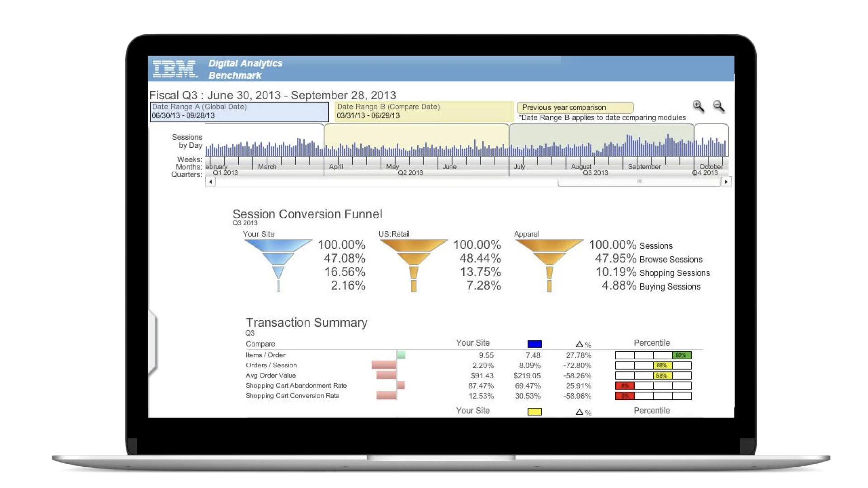Click the IBM logo in header

tap(175, 69)
